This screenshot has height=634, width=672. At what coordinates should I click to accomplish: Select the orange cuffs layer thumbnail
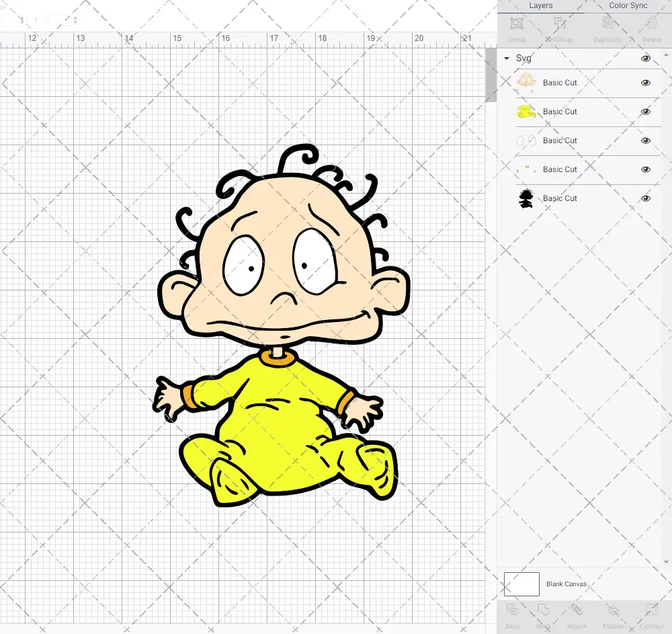[526, 169]
